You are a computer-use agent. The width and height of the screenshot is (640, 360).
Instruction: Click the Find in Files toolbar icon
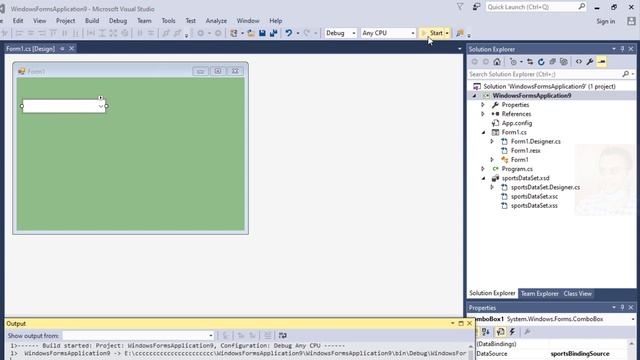pyautogui.click(x=460, y=33)
